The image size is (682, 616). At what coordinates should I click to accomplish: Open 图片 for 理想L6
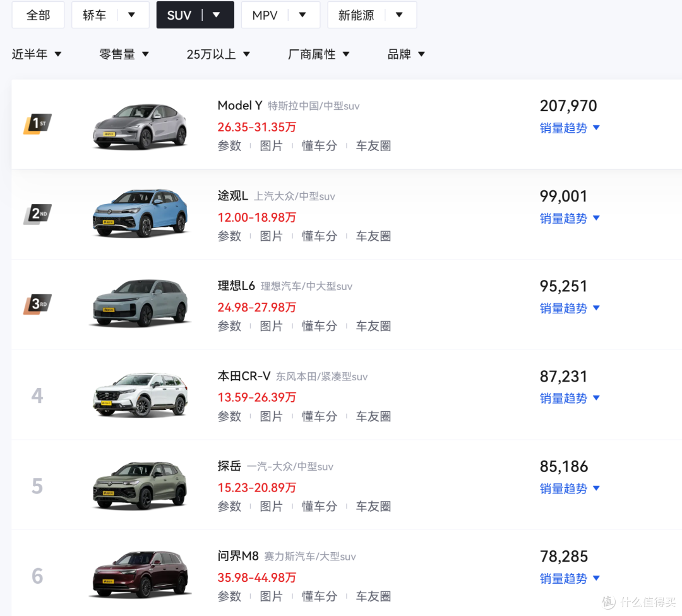(271, 326)
